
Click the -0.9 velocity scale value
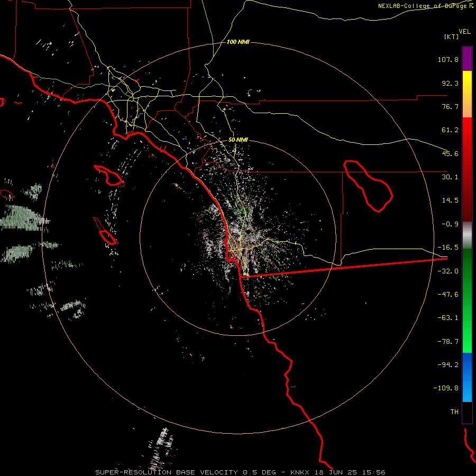coord(450,224)
